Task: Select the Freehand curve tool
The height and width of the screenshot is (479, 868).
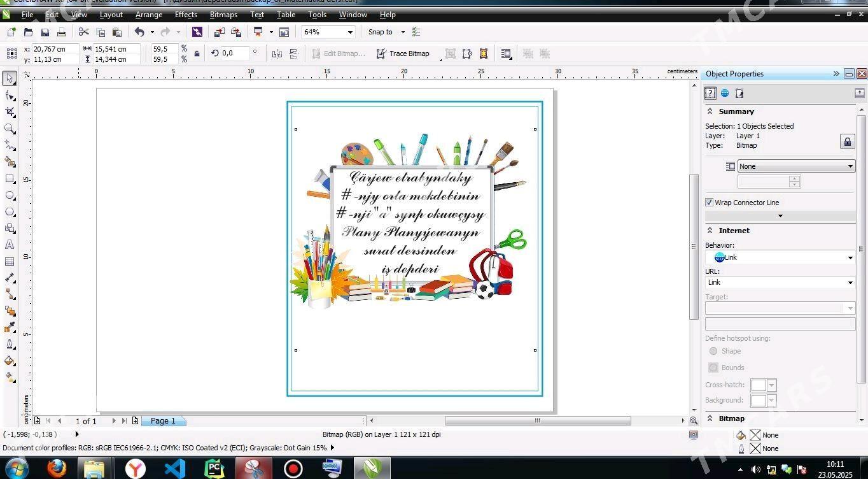Action: pos(10,145)
